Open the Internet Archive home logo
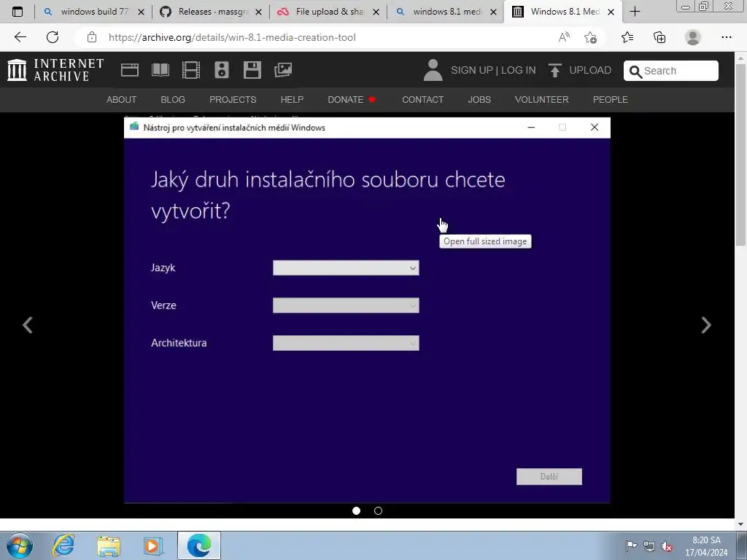The height and width of the screenshot is (560, 747). coord(55,70)
